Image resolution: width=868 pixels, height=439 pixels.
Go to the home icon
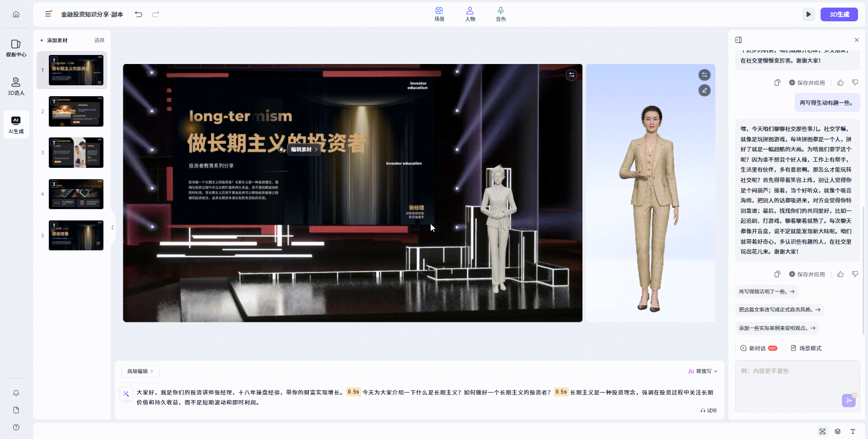coord(16,14)
